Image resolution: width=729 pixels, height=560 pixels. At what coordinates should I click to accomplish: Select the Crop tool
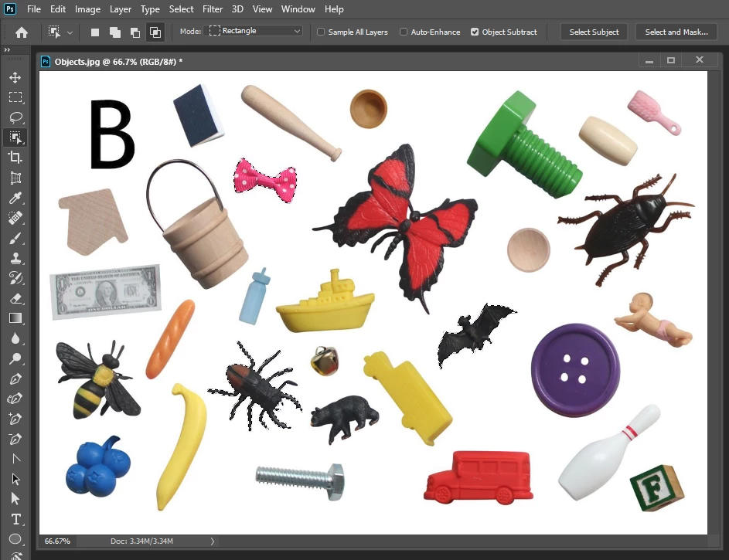click(x=15, y=158)
